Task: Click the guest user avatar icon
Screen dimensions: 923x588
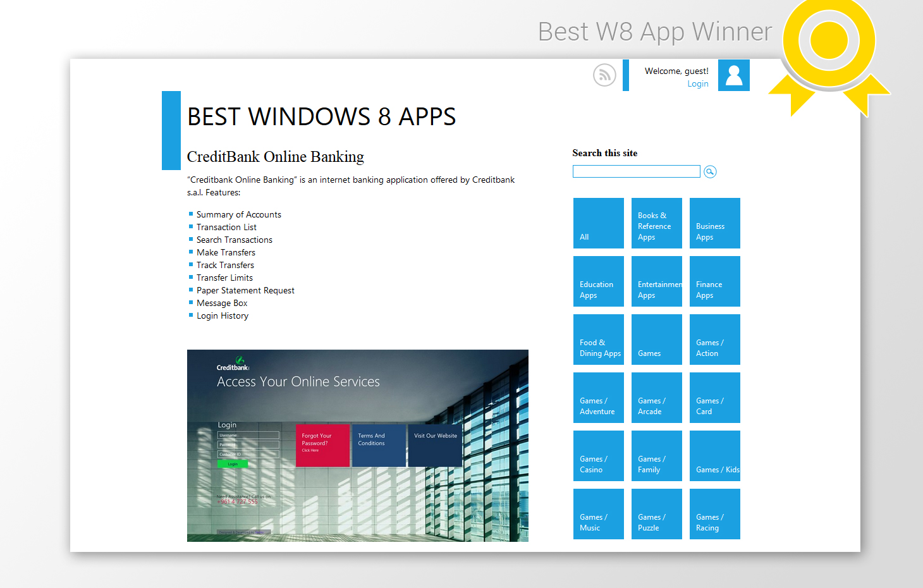Action: 734,75
